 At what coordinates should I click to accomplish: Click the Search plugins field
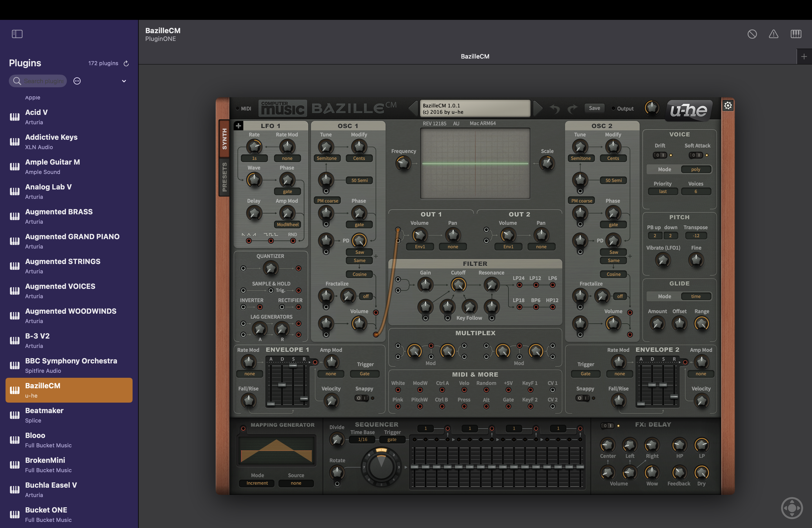tap(38, 81)
